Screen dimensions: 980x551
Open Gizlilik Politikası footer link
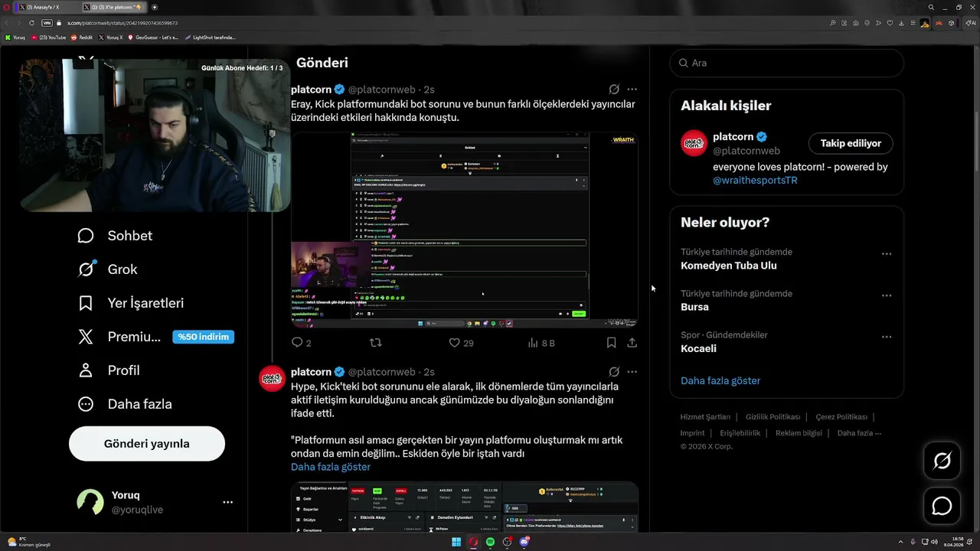[773, 417]
